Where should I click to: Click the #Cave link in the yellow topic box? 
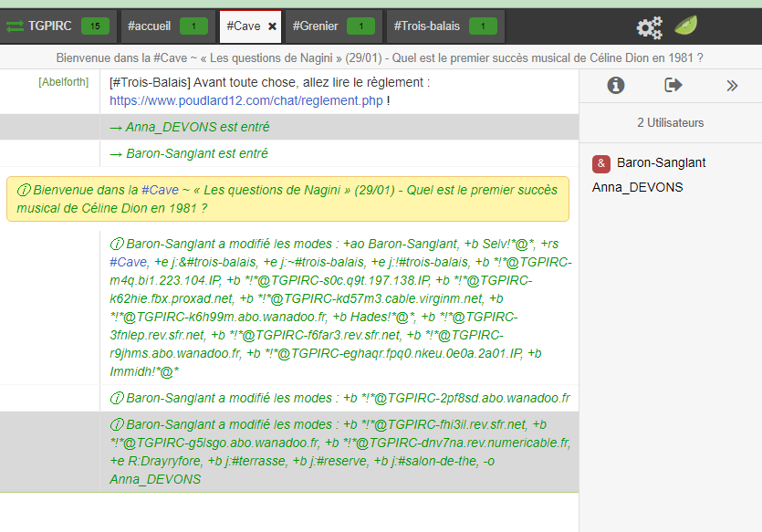(160, 190)
